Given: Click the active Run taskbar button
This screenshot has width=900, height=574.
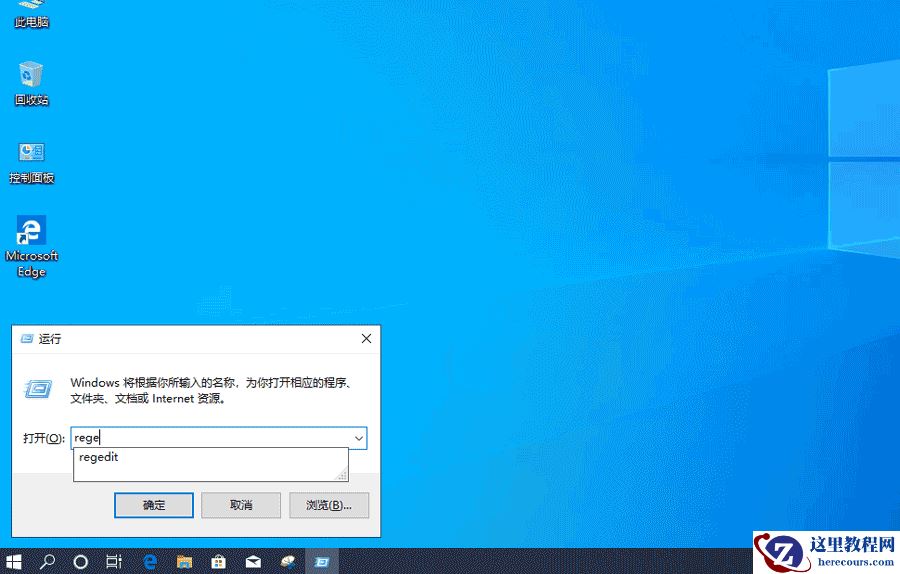Looking at the screenshot, I should 322,561.
